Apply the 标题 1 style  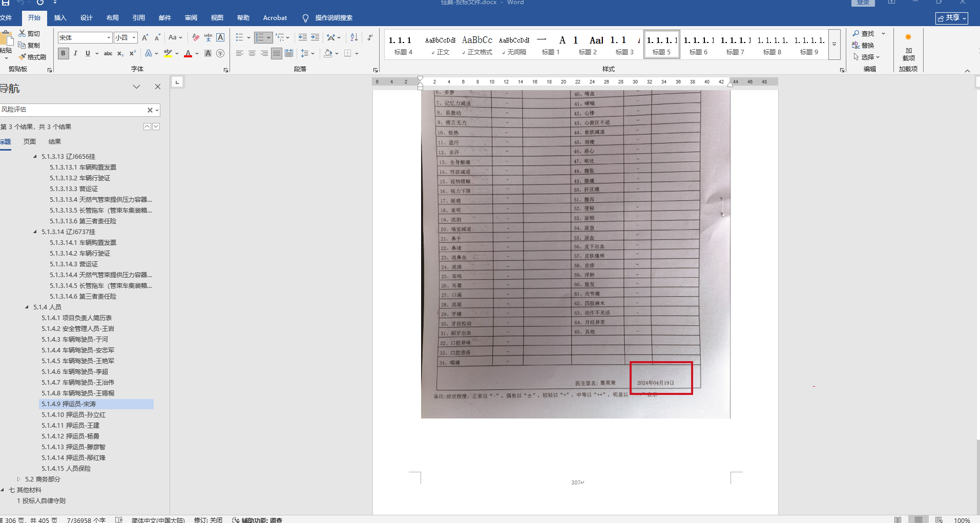(x=551, y=45)
